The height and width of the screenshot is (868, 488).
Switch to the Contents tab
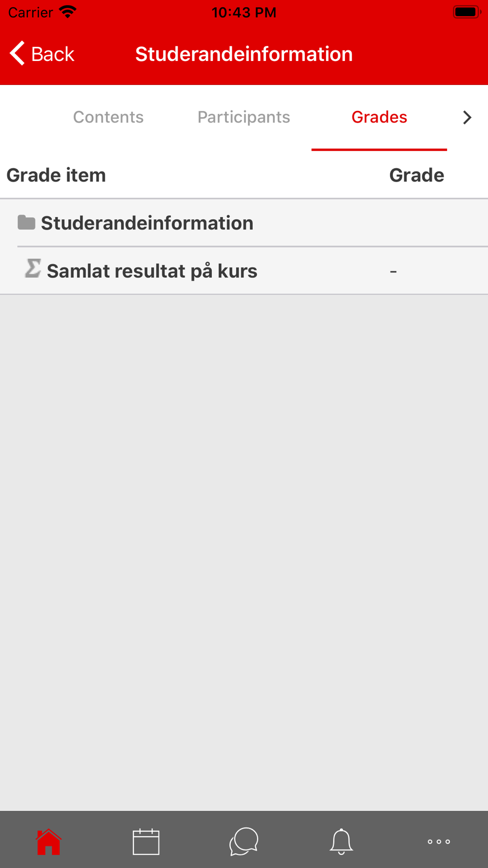click(x=108, y=117)
